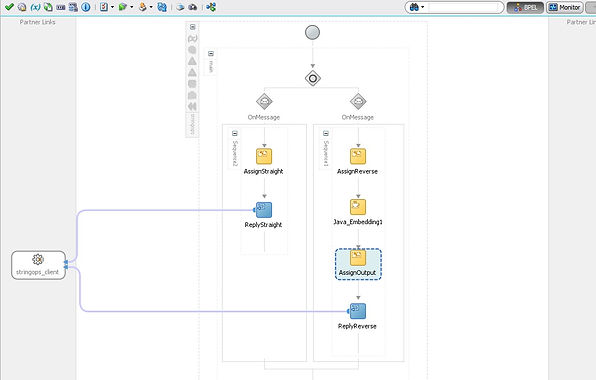
Task: Open the green flag icon's dropdown arrow
Action: click(132, 7)
